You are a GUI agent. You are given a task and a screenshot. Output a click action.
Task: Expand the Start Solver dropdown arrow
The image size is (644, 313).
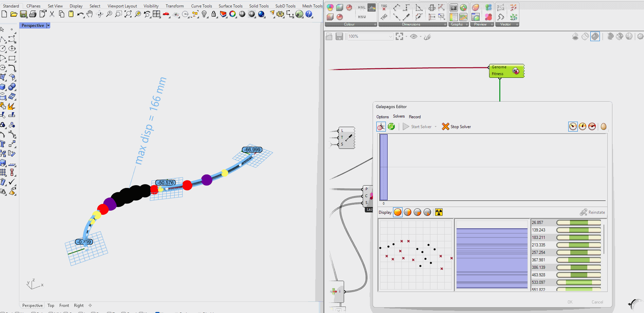(x=435, y=127)
